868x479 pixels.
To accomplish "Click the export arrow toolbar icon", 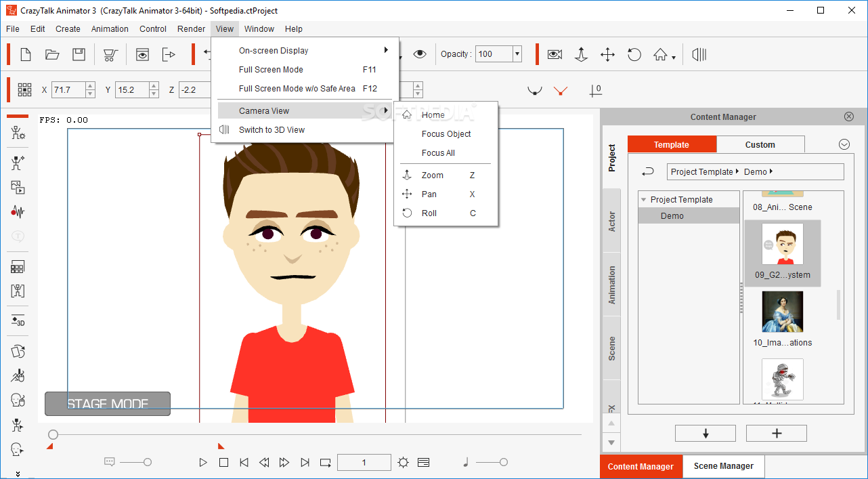I will click(x=169, y=54).
